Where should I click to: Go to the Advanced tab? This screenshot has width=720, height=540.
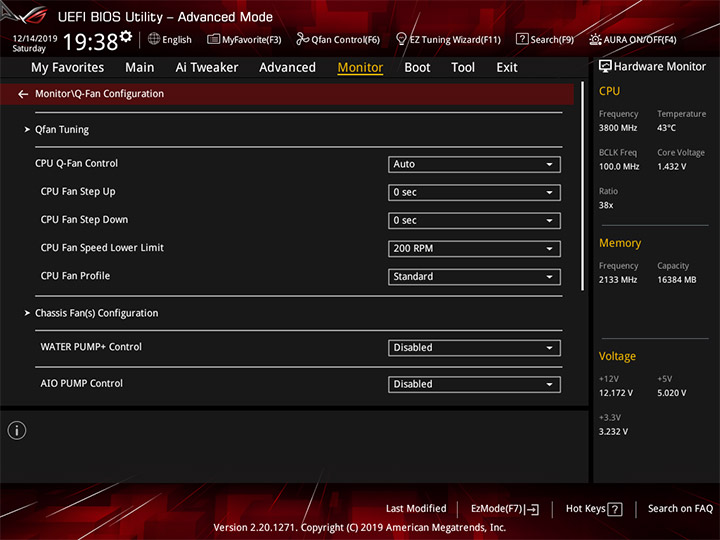[x=287, y=68]
